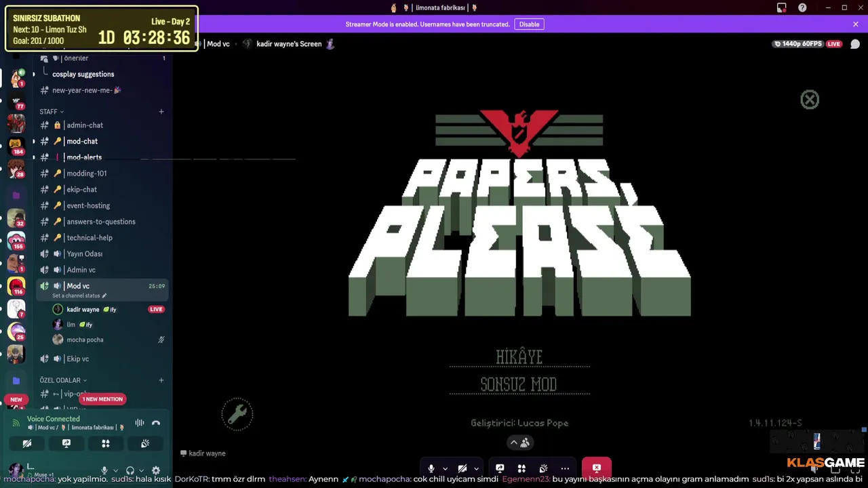Open user settings gear
The width and height of the screenshot is (868, 488).
156,470
